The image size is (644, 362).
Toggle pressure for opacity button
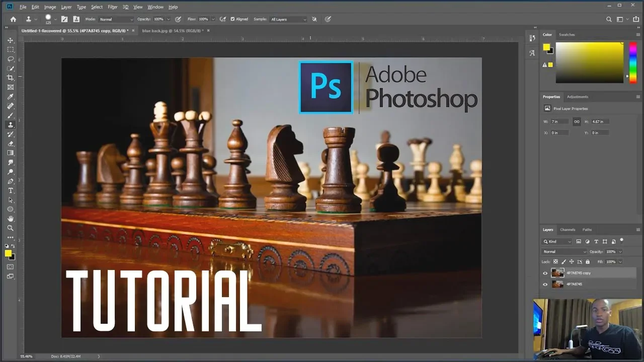pos(178,19)
